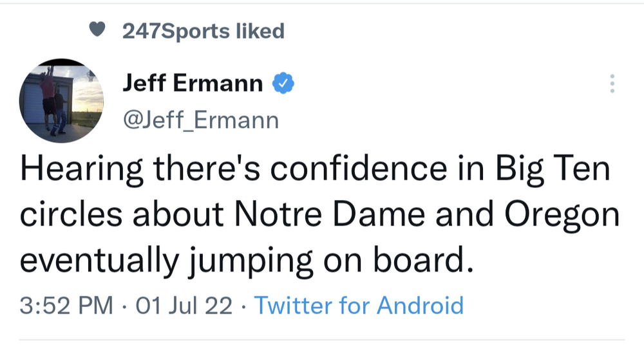Click the word confidence in tweet text
This screenshot has height=350, width=644.
[x=358, y=168]
